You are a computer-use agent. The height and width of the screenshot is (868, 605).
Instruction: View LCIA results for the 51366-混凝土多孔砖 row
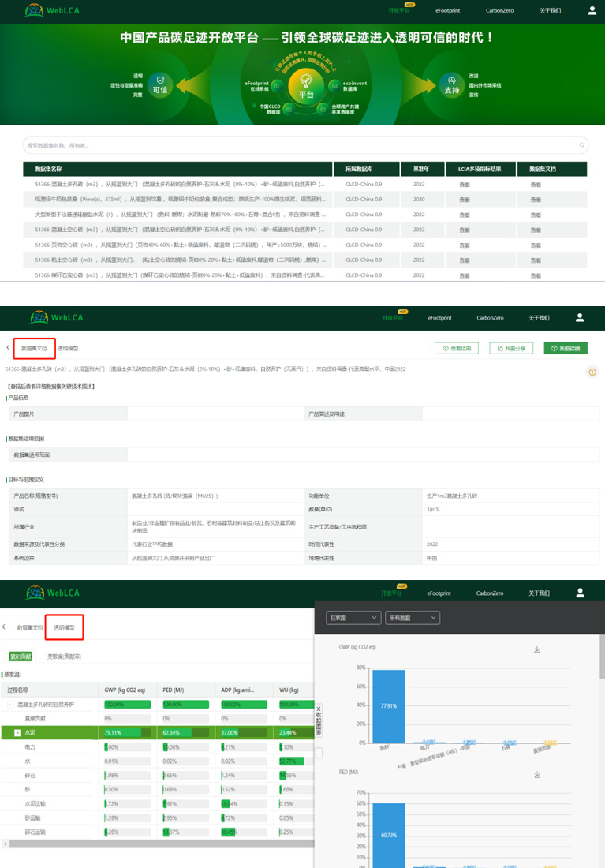(465, 185)
